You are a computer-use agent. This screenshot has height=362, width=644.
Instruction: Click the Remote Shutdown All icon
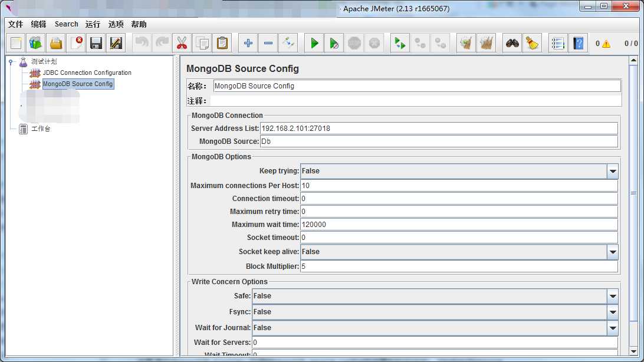pyautogui.click(x=441, y=43)
